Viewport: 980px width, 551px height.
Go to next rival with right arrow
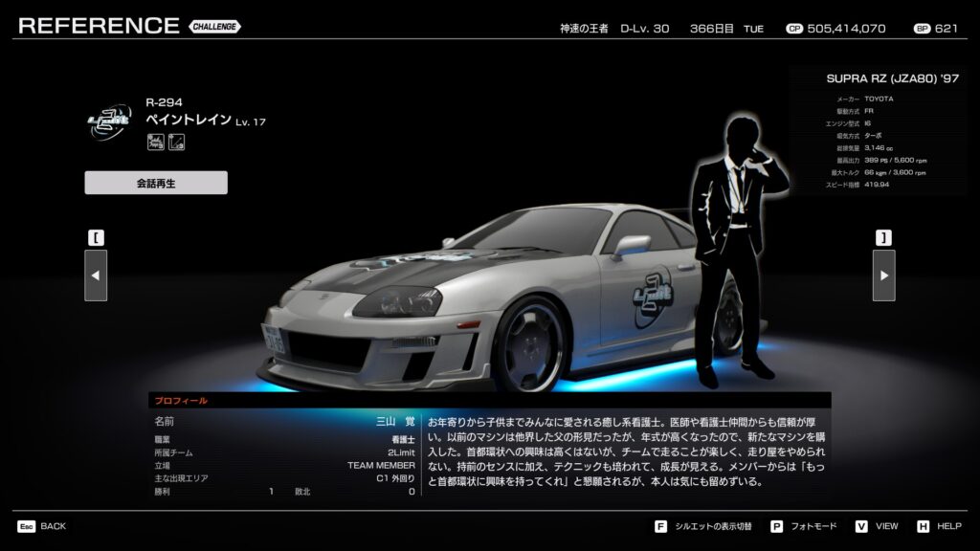[x=883, y=275]
